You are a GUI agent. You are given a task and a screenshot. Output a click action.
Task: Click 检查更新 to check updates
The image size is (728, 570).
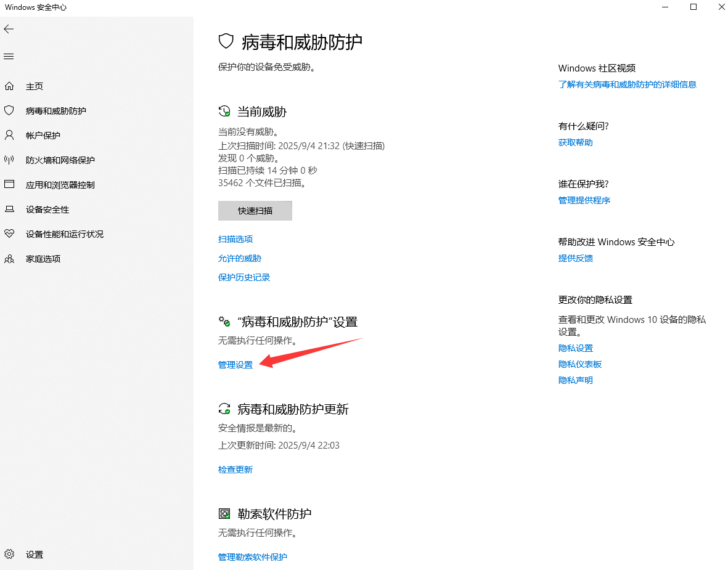pos(235,470)
